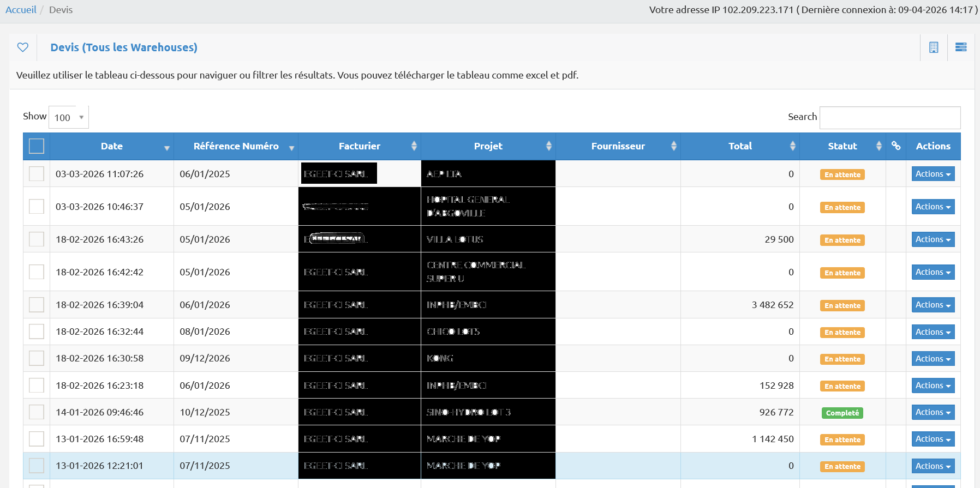980x488 pixels.
Task: Open the list menu icon at top right
Action: 961,47
